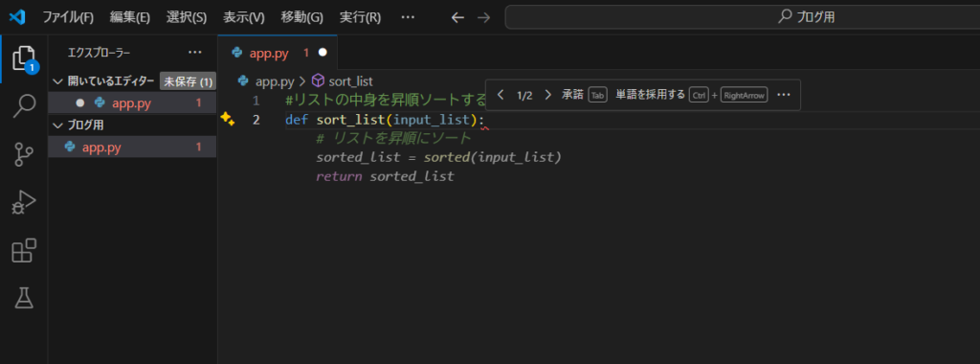980x364 pixels.
Task: Open overflow menu ellipsis in menu bar
Action: tap(408, 17)
